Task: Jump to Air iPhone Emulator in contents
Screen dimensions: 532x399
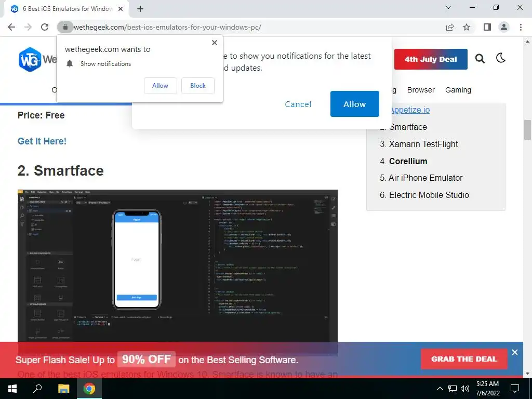Action: pos(425,178)
